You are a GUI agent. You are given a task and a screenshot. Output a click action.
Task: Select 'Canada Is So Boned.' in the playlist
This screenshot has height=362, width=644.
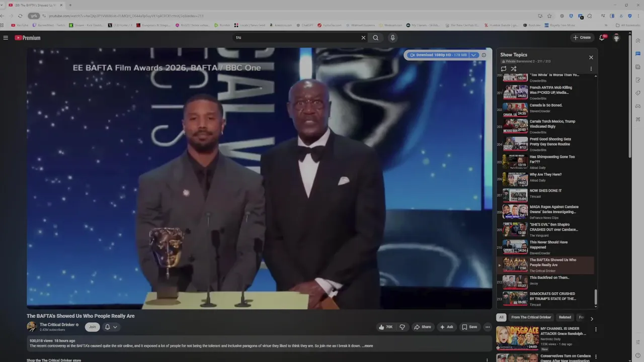546,109
